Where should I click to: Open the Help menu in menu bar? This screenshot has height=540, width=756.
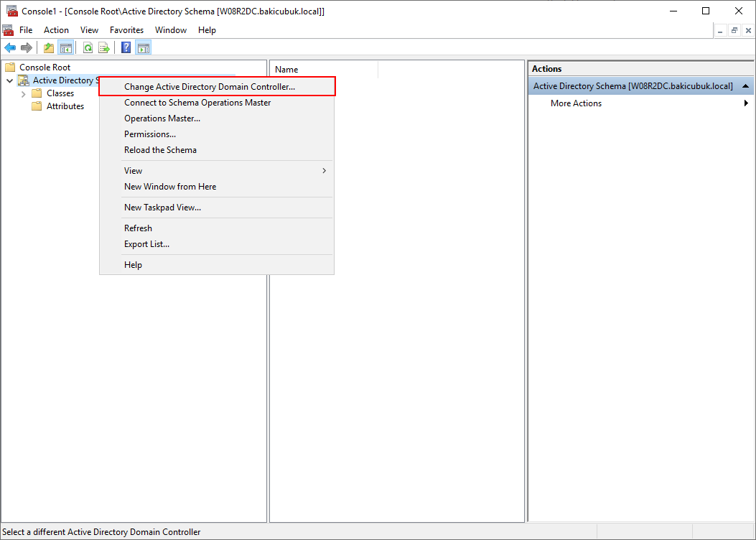[x=207, y=30]
